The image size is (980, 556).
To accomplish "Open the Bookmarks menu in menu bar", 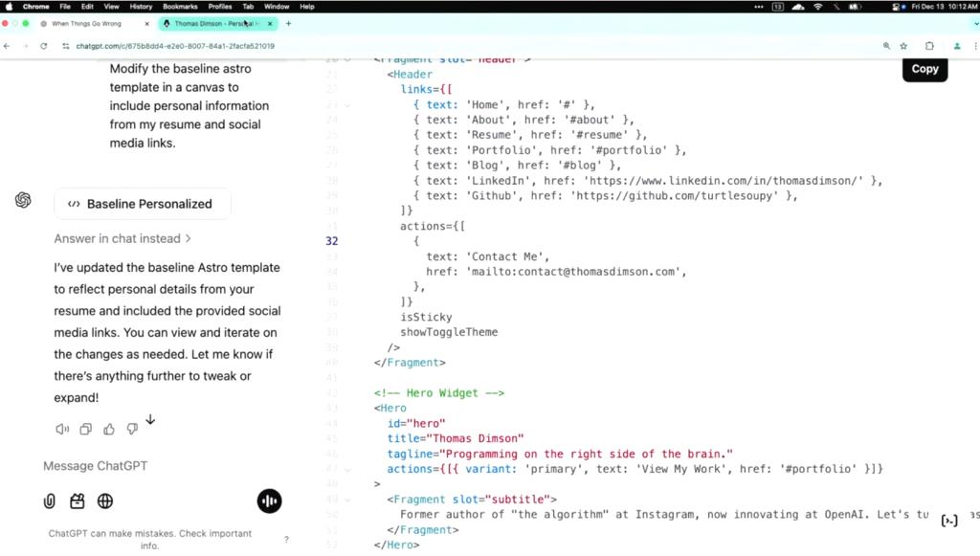I will coord(180,7).
